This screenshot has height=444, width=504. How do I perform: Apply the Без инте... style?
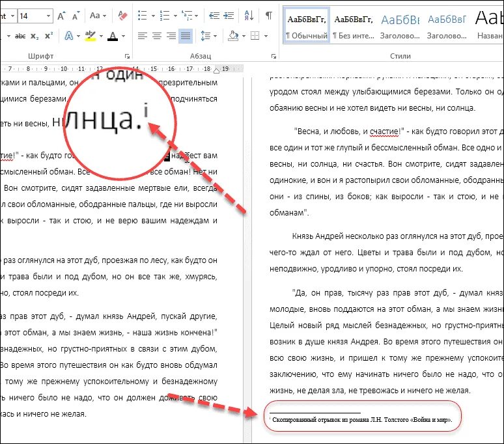[353, 26]
